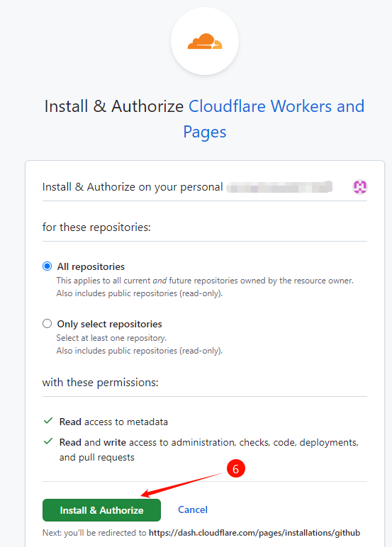392x547 pixels.
Task: Click the 'Install & Authorize on your personal' text
Action: [x=133, y=187]
